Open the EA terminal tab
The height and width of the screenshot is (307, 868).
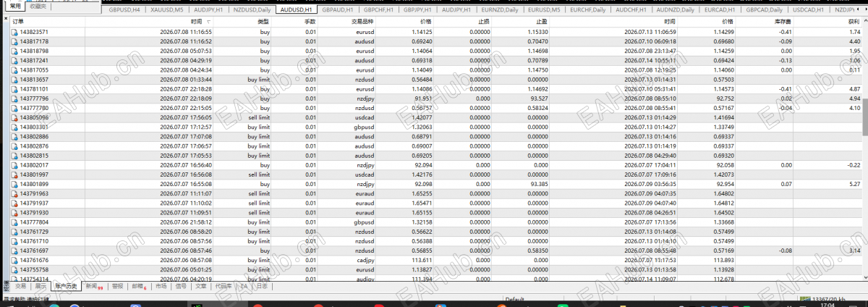(x=244, y=286)
